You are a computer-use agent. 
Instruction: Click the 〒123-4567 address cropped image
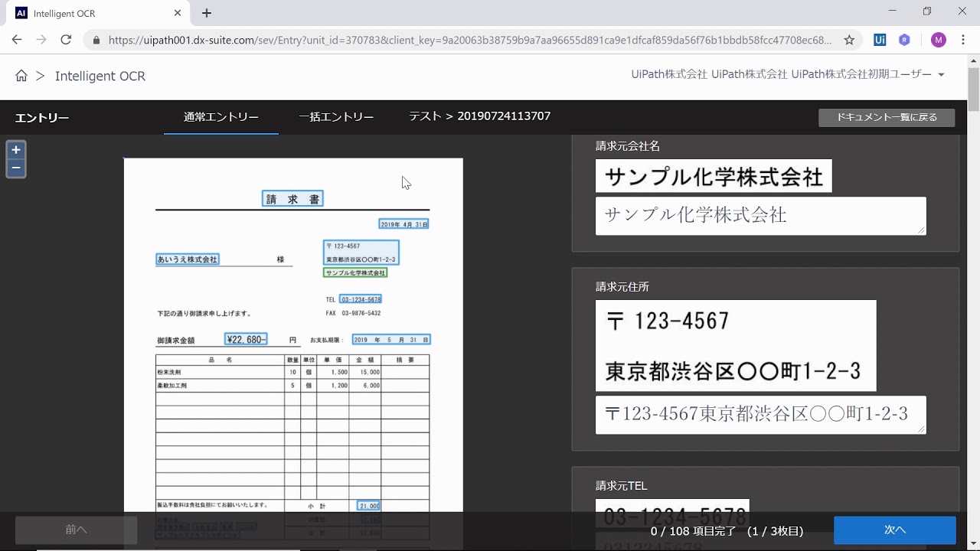point(736,346)
